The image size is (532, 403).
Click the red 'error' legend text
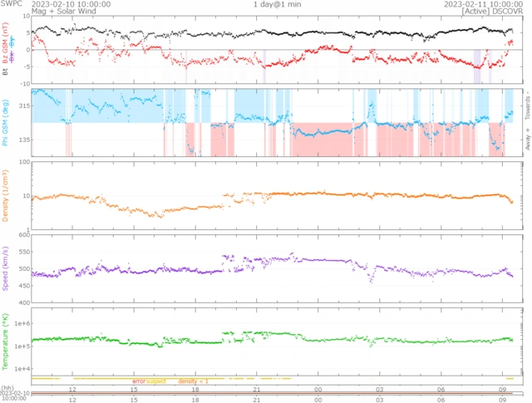(x=139, y=381)
